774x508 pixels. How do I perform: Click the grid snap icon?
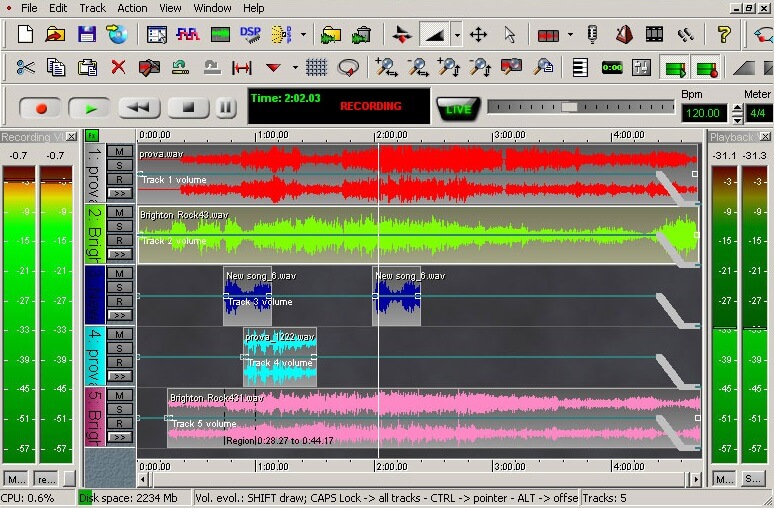click(316, 67)
